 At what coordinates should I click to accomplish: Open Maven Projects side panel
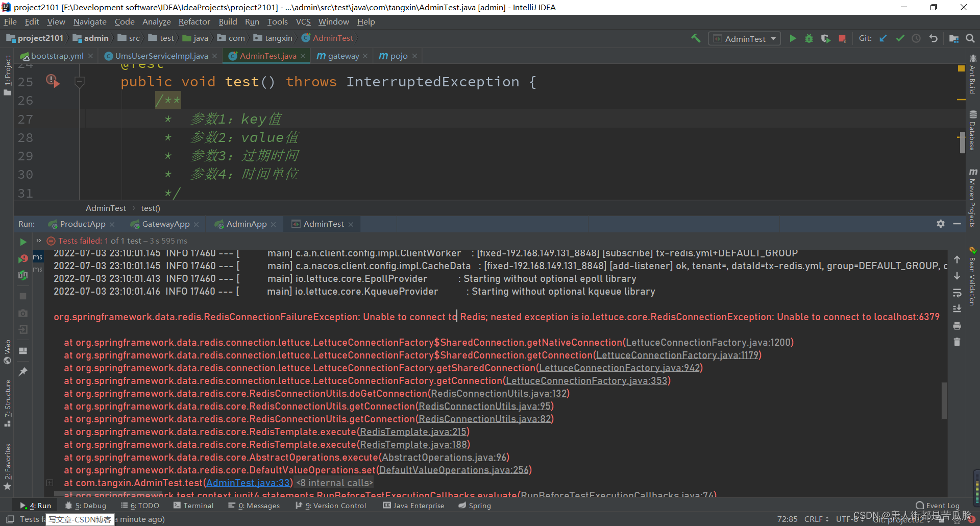pos(973,199)
